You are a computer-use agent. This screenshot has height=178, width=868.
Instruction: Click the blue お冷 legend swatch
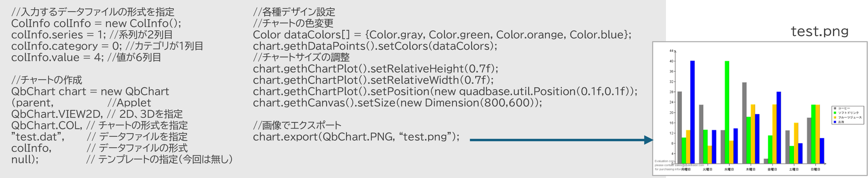(835, 122)
